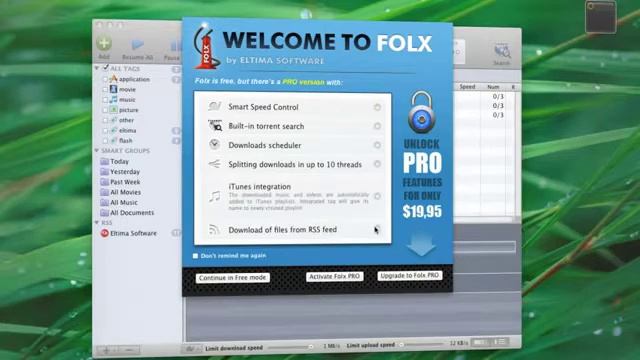Click the Speed column header

click(467, 87)
